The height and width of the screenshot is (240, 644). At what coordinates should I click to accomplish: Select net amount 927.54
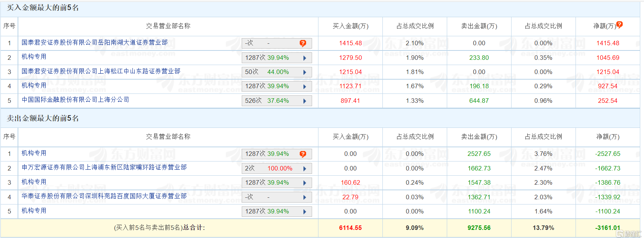(608, 86)
